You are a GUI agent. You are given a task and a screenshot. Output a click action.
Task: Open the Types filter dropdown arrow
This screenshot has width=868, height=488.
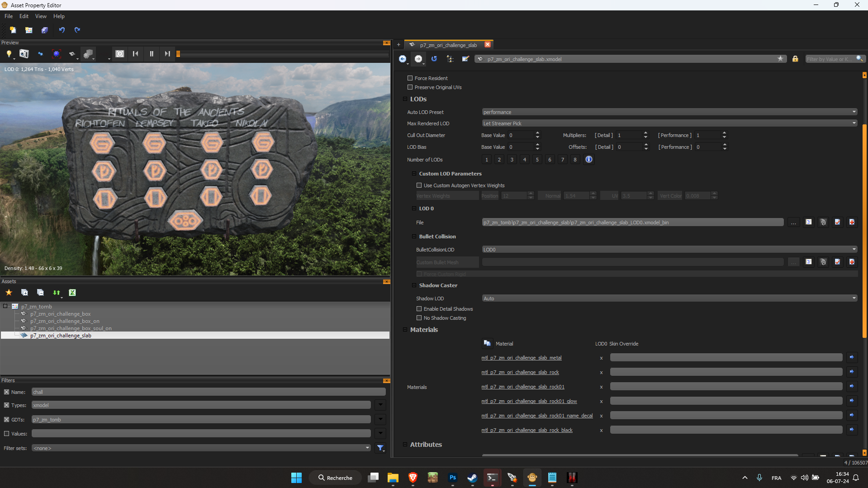coord(380,405)
